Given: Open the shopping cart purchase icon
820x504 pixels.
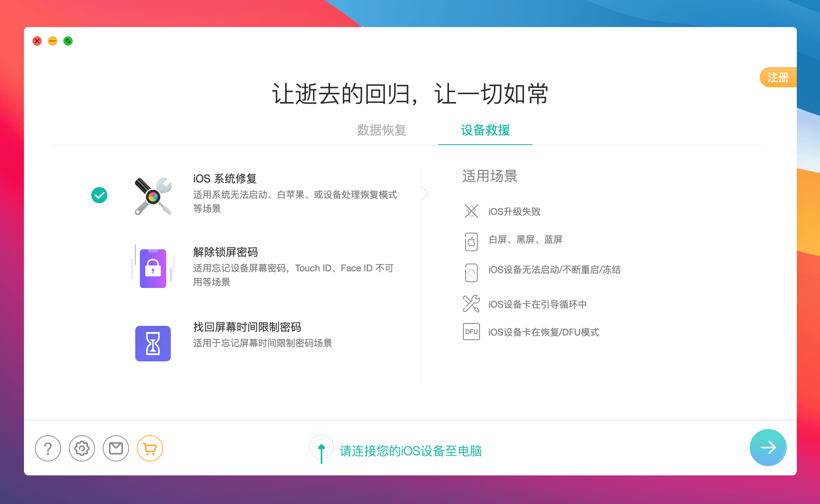Looking at the screenshot, I should [x=150, y=448].
